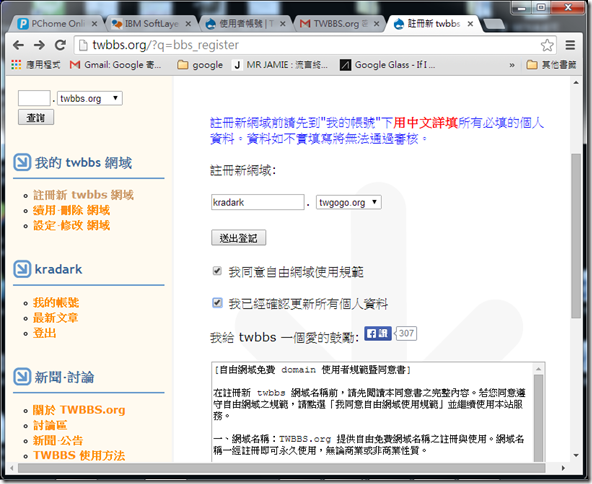Open the Gmail bookmark
Screen dimensions: 592x484
coord(115,65)
